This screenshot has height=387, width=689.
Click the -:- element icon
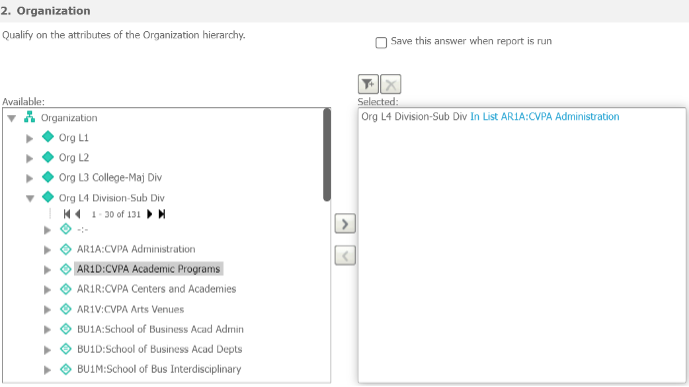[x=65, y=229]
